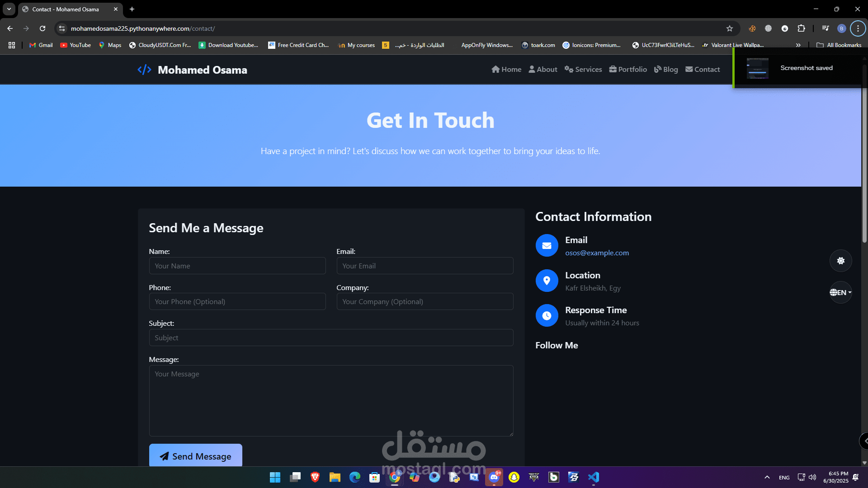Open the Chrome extensions puzzle icon

[801, 28]
